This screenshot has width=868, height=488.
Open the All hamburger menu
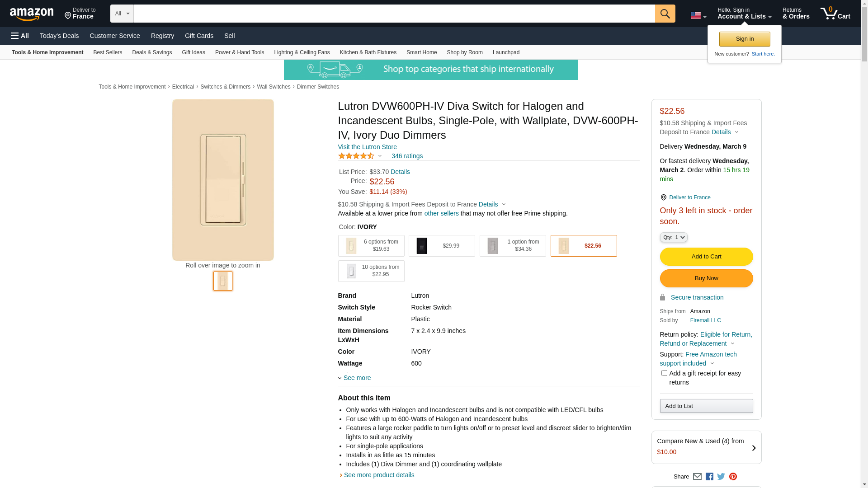coord(20,36)
